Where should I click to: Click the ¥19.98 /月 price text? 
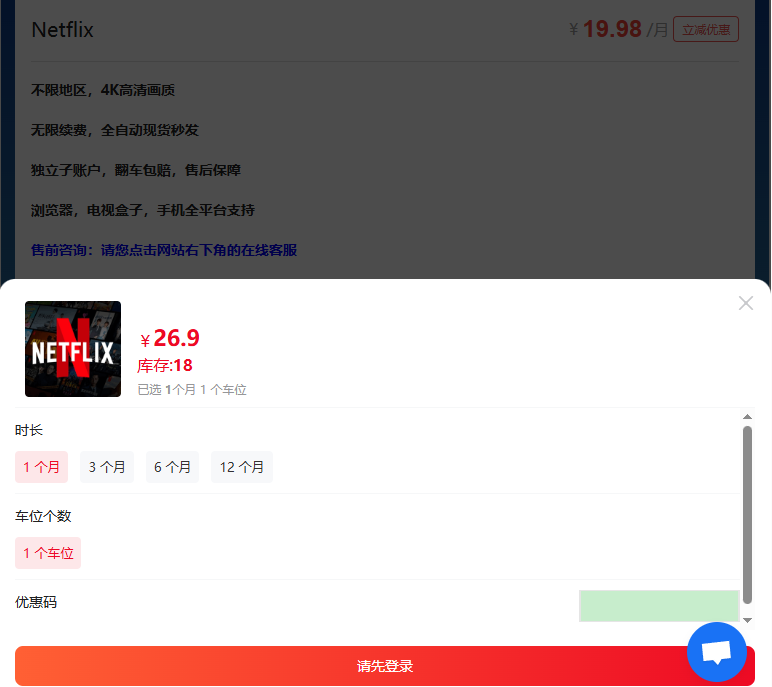(618, 29)
